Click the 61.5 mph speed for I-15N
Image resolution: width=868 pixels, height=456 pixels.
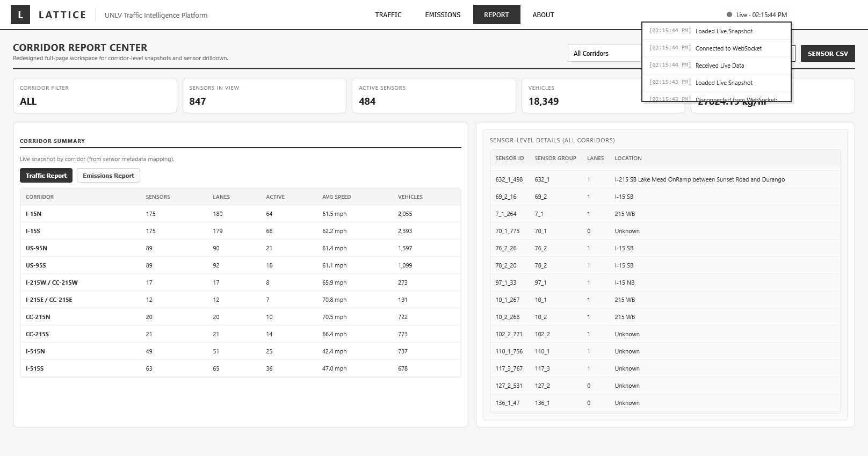(334, 214)
